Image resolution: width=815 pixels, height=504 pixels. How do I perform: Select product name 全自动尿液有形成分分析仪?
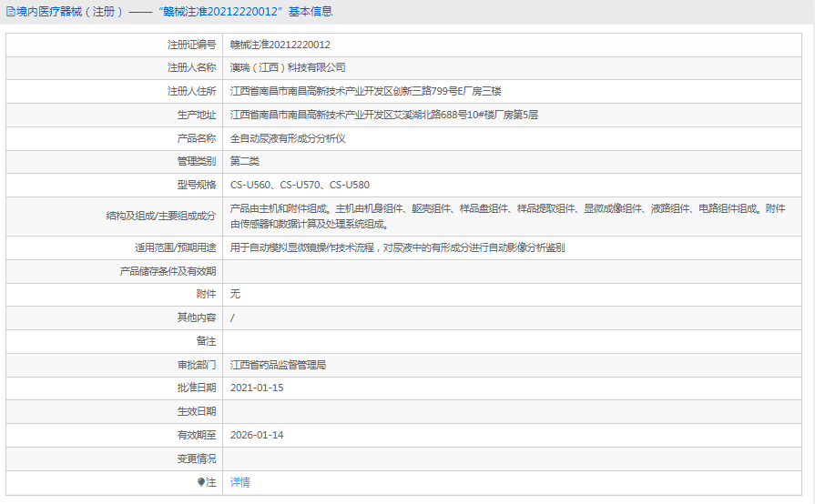tap(288, 138)
